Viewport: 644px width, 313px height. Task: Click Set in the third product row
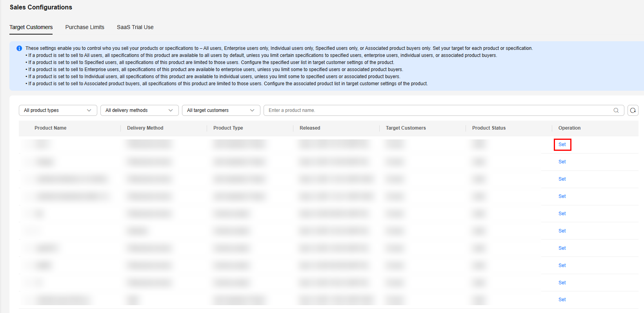pyautogui.click(x=562, y=179)
